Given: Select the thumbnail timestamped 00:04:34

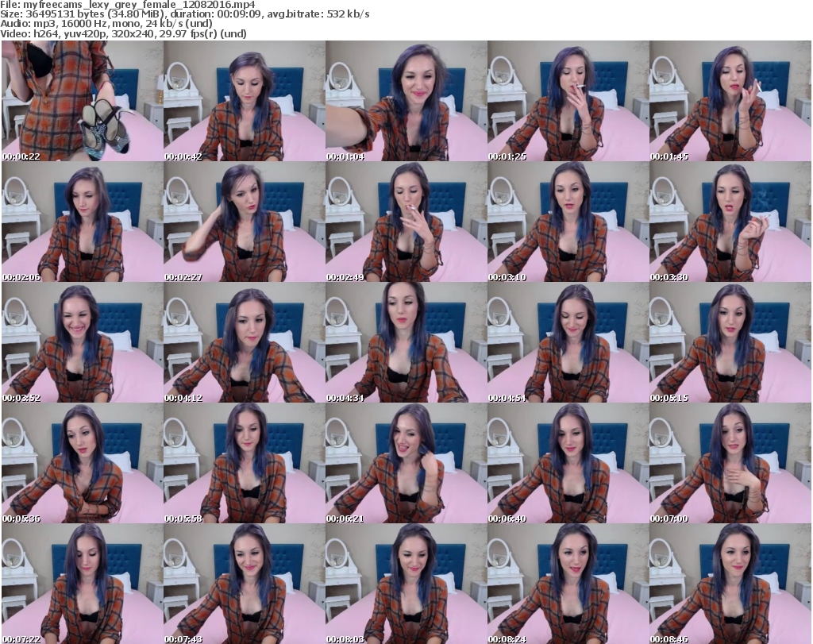Looking at the screenshot, I should [406, 343].
